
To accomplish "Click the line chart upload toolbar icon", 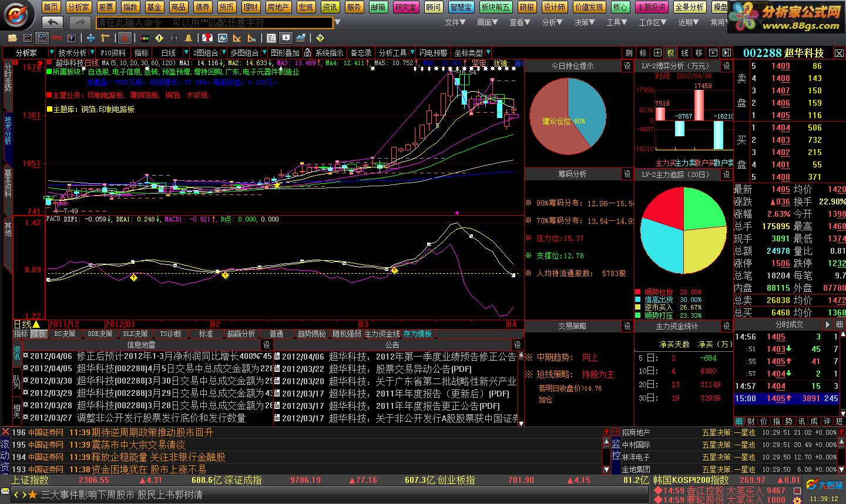I will pos(301,38).
